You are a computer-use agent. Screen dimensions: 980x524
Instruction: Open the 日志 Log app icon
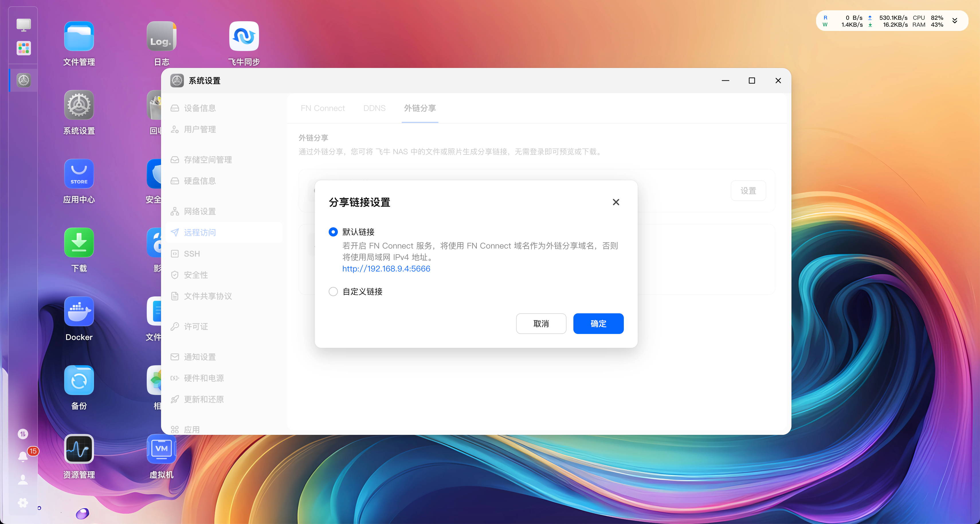pos(161,36)
